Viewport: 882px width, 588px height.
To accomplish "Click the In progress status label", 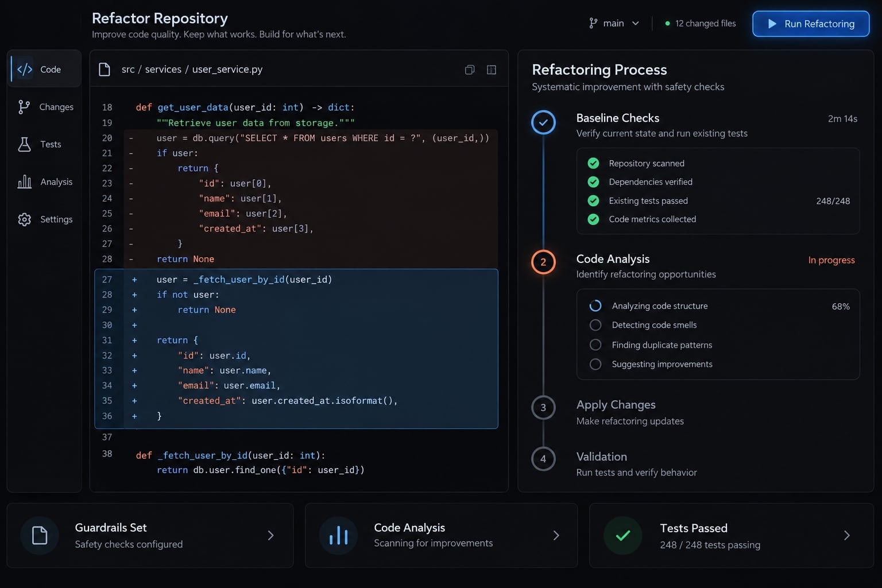I will (x=831, y=260).
